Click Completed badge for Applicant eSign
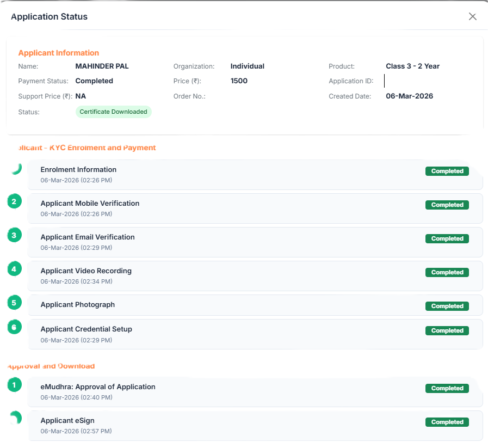The image size is (488, 448). point(447,422)
